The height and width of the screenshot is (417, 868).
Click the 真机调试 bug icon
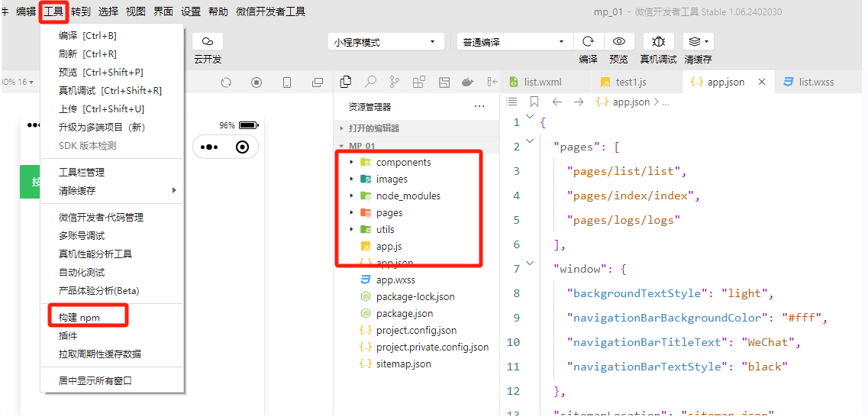click(x=659, y=41)
